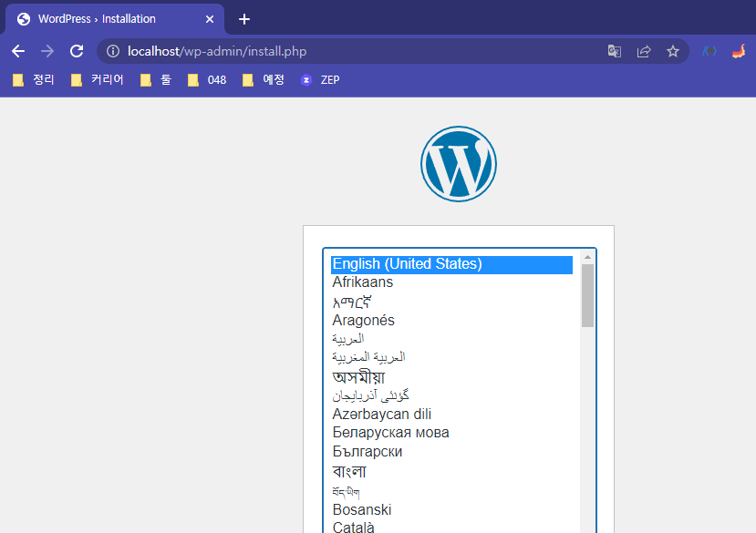This screenshot has width=756, height=533.
Task: Reload the installation page
Action: (x=77, y=51)
